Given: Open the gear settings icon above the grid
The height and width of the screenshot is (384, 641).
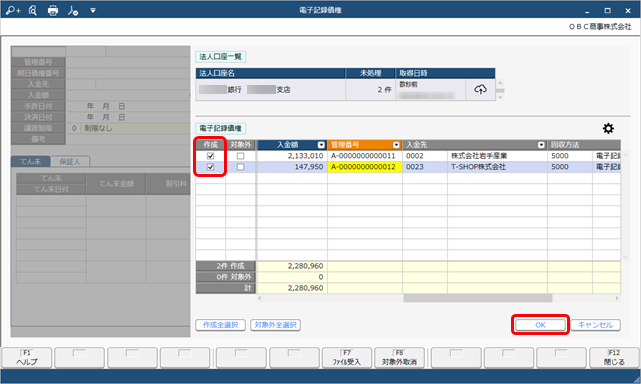Looking at the screenshot, I should (608, 128).
